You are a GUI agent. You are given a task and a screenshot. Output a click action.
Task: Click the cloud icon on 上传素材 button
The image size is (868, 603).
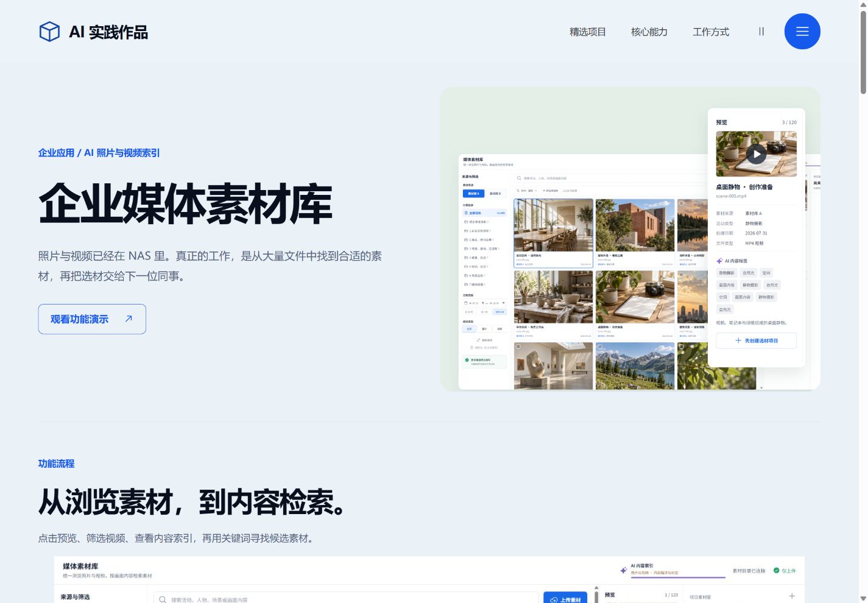pos(554,600)
